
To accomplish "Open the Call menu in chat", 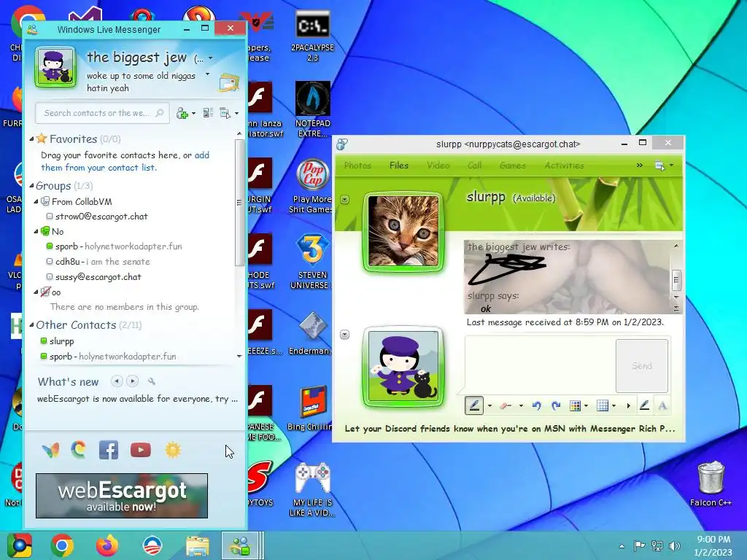I will pos(474,166).
